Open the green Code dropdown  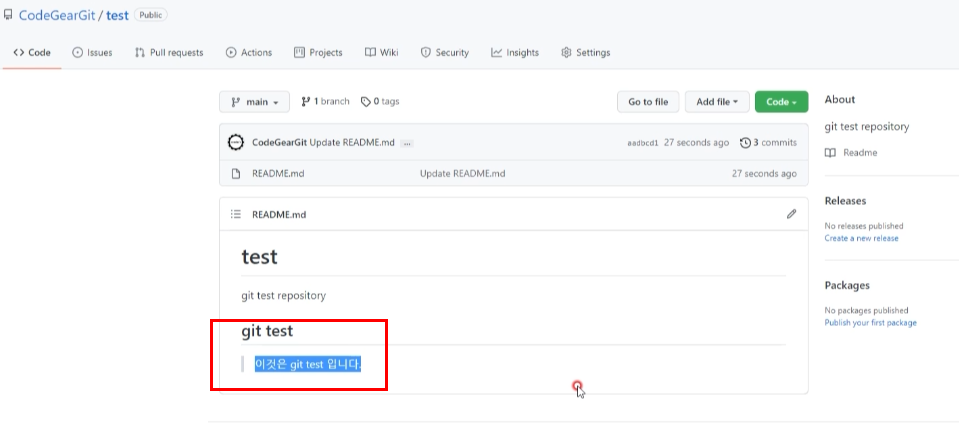782,102
